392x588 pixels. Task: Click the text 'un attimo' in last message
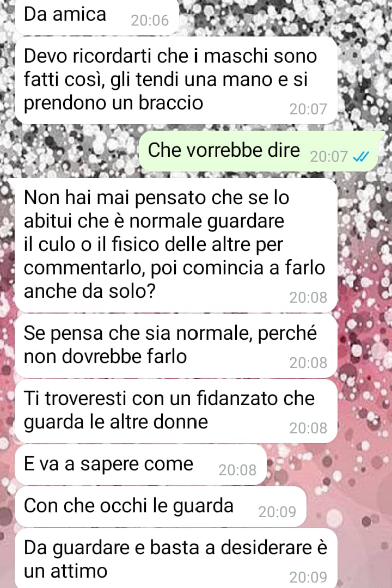(66, 571)
